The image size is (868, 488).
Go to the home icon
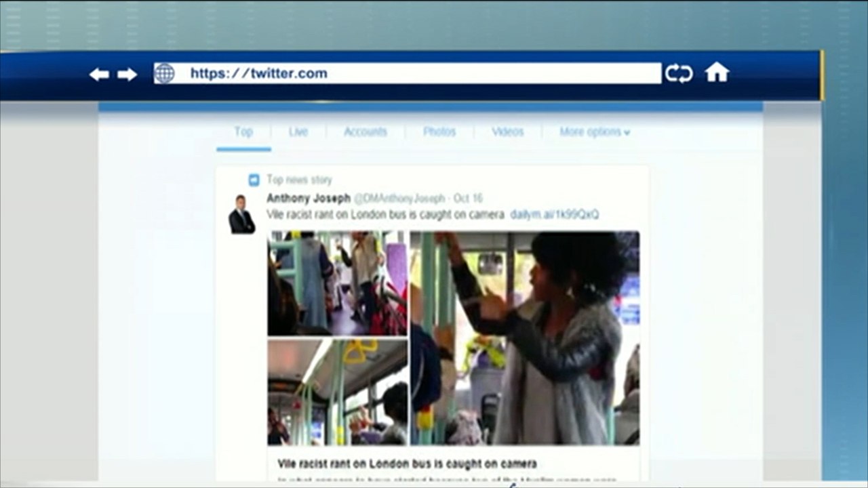pos(717,73)
